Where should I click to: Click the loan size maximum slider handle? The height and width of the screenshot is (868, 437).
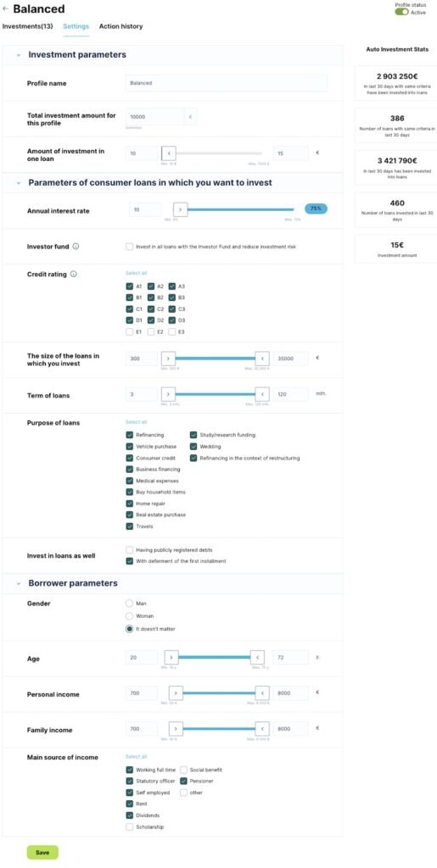click(262, 359)
